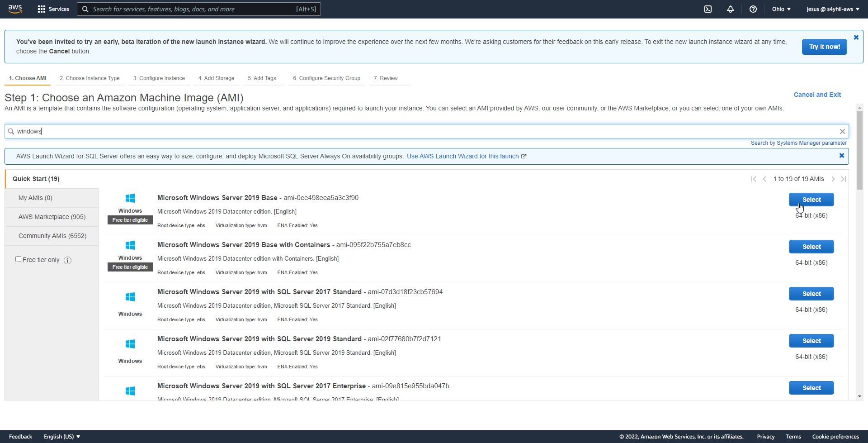Go to the next page of AMIs
The image size is (868, 443).
click(x=833, y=179)
